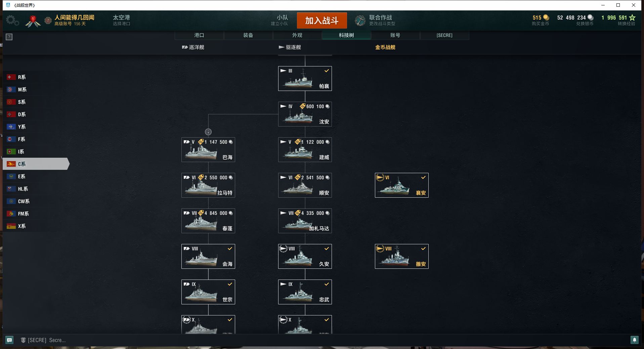Select R系 nation in sidebar
Screen dimensions: 644x349
tap(36, 77)
